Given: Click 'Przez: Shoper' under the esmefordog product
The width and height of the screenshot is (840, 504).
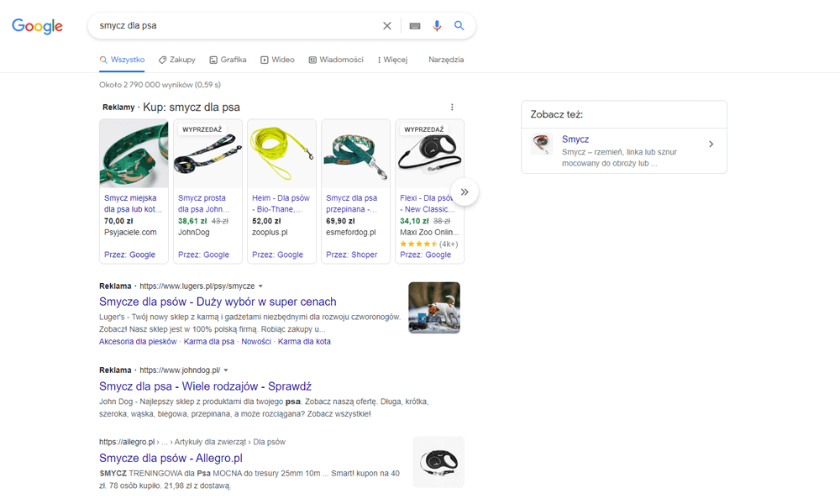Looking at the screenshot, I should 351,255.
